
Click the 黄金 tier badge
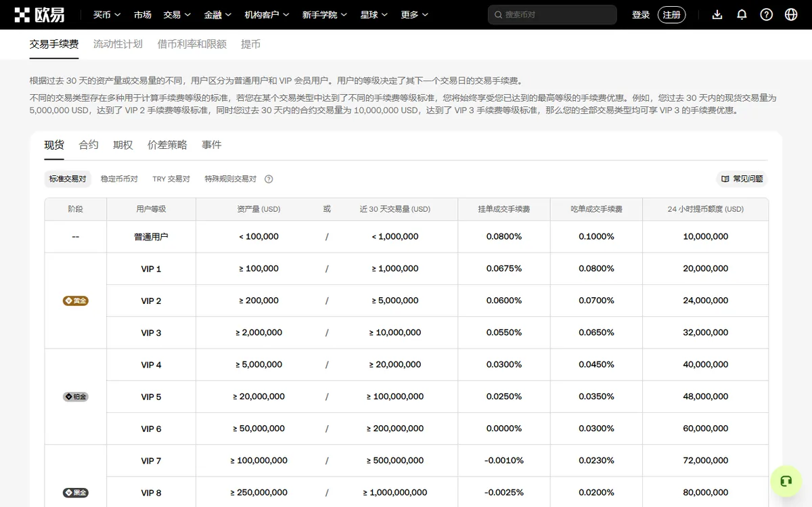pyautogui.click(x=76, y=301)
